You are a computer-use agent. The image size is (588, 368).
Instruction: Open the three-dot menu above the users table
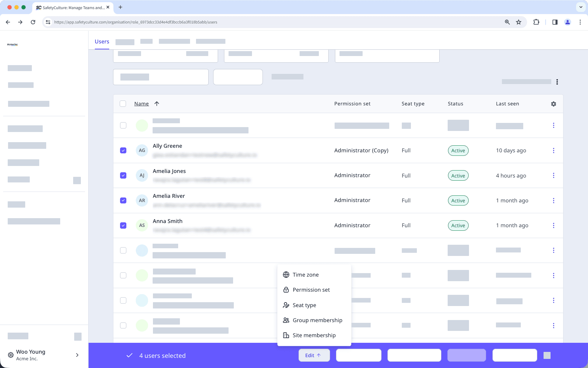557,82
